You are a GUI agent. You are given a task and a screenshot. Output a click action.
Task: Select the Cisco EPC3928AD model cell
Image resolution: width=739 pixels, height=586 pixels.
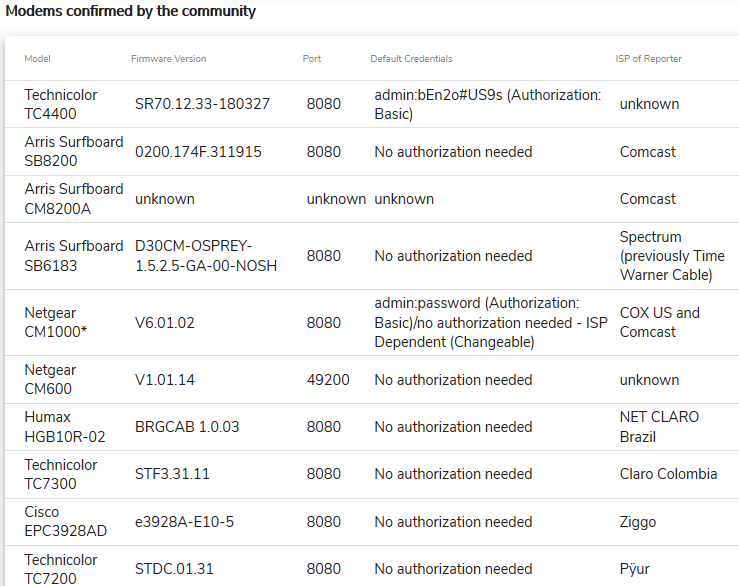coord(66,522)
